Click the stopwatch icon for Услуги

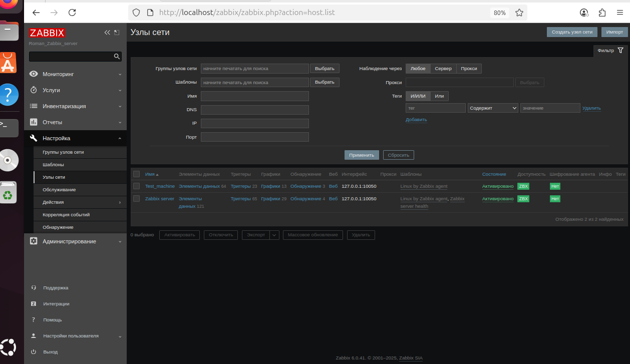click(34, 90)
